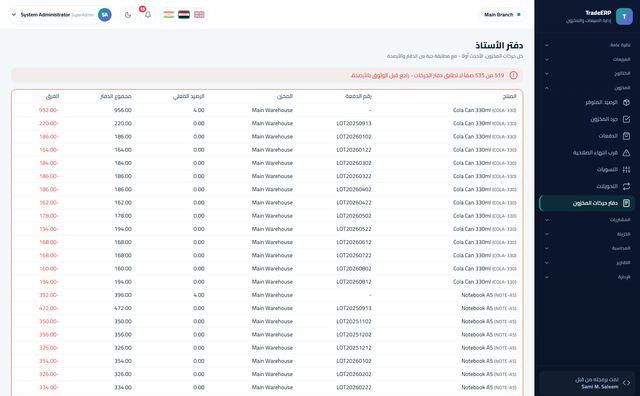Collapse the المخزون sidebar group
640x396 pixels.
tap(587, 88)
